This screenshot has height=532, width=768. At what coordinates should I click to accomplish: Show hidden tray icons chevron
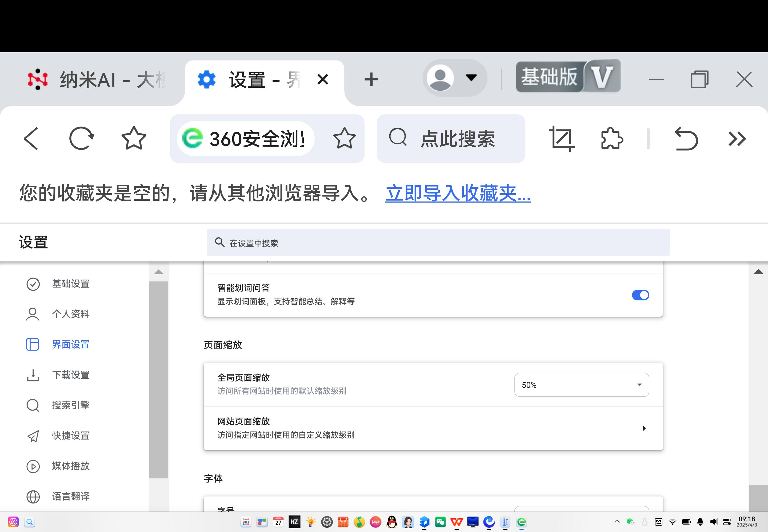click(617, 522)
